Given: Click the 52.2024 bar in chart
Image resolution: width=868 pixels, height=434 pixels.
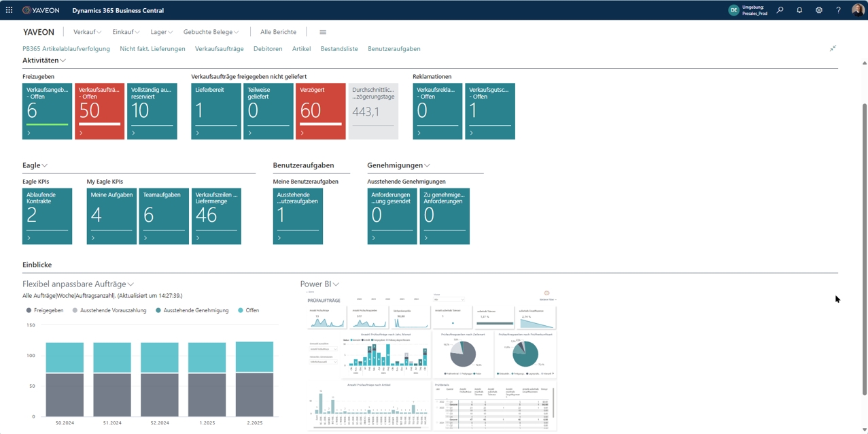Looking at the screenshot, I should 160,380.
